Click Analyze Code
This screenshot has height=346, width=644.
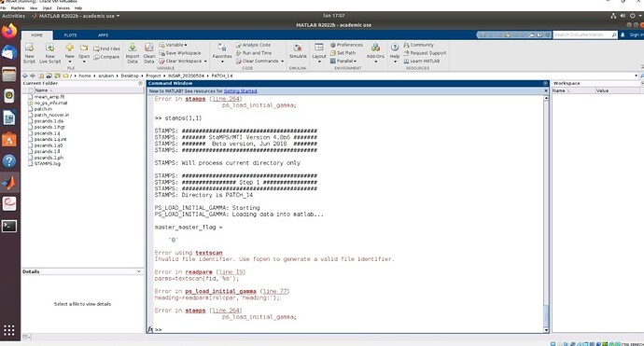pyautogui.click(x=253, y=45)
